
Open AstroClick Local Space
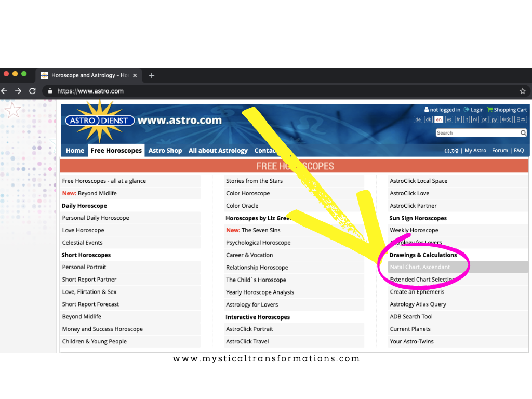458,181
